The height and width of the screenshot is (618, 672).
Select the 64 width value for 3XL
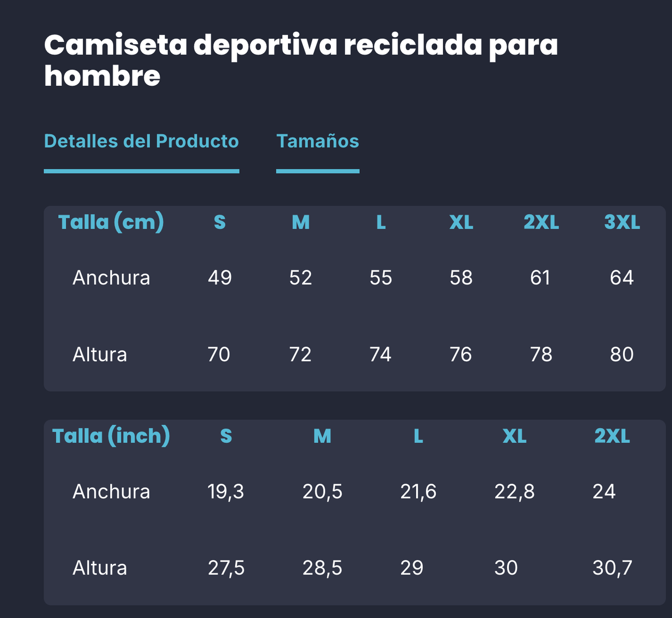[621, 278]
